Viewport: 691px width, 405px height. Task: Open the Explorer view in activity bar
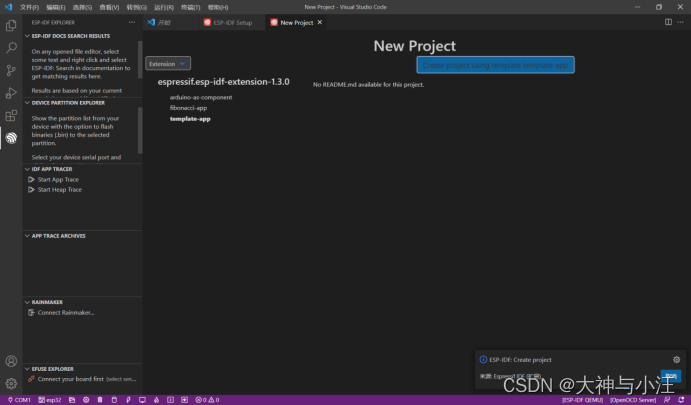point(11,26)
